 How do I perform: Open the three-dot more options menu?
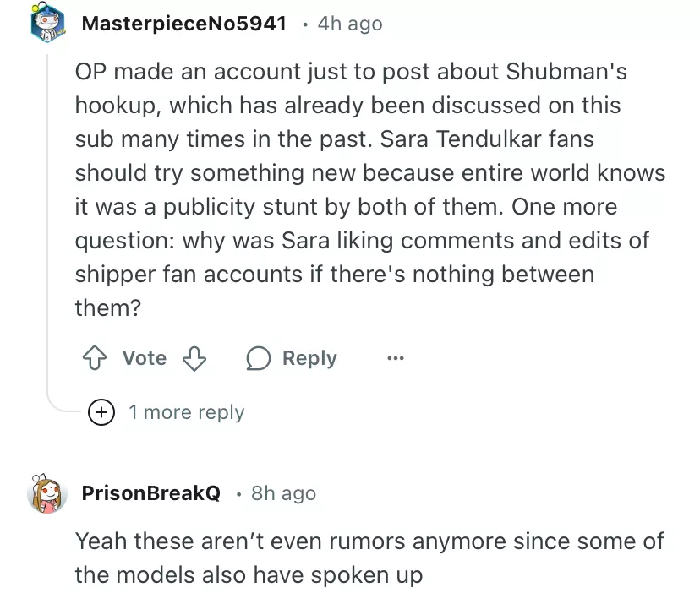(395, 358)
